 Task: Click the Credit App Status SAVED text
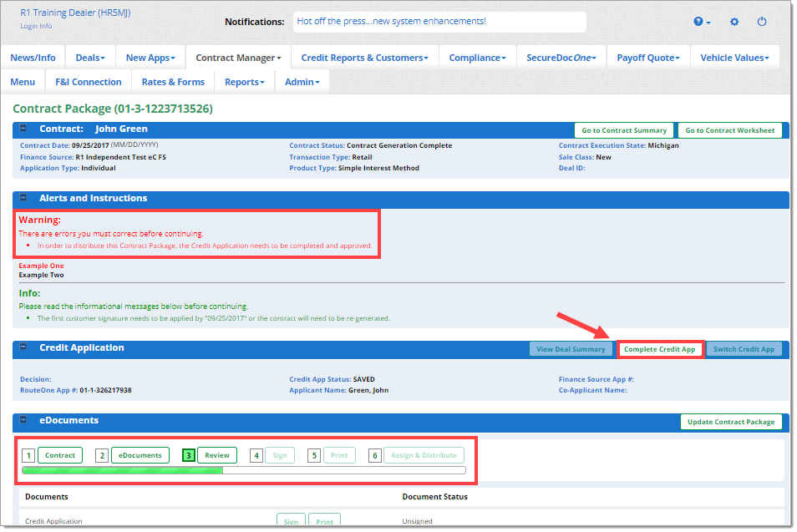pos(364,379)
